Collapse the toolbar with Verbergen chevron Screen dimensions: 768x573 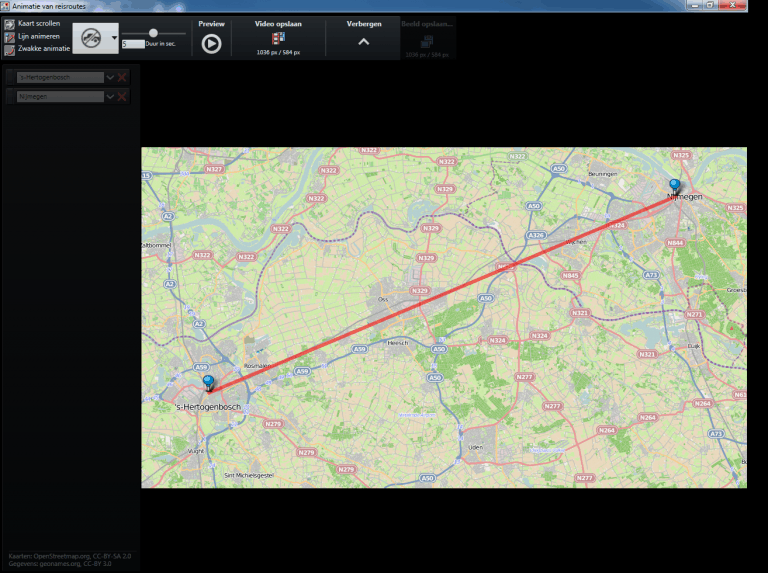coord(363,42)
